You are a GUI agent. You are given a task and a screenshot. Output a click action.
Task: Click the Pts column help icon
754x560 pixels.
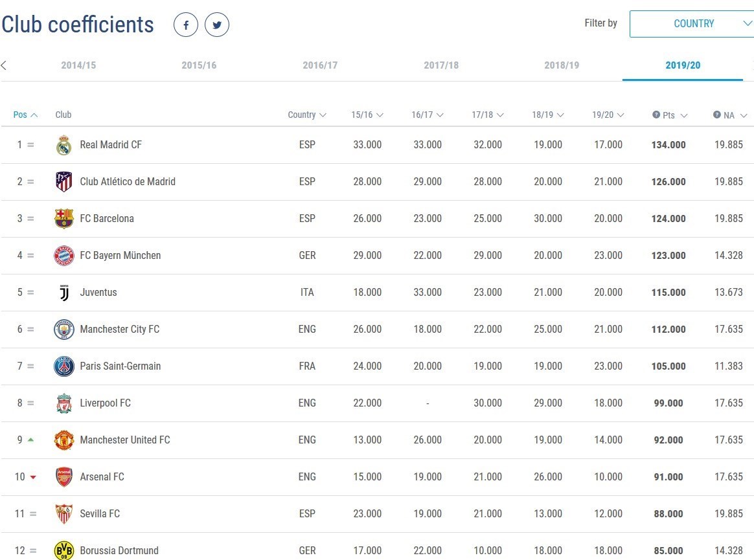point(656,115)
